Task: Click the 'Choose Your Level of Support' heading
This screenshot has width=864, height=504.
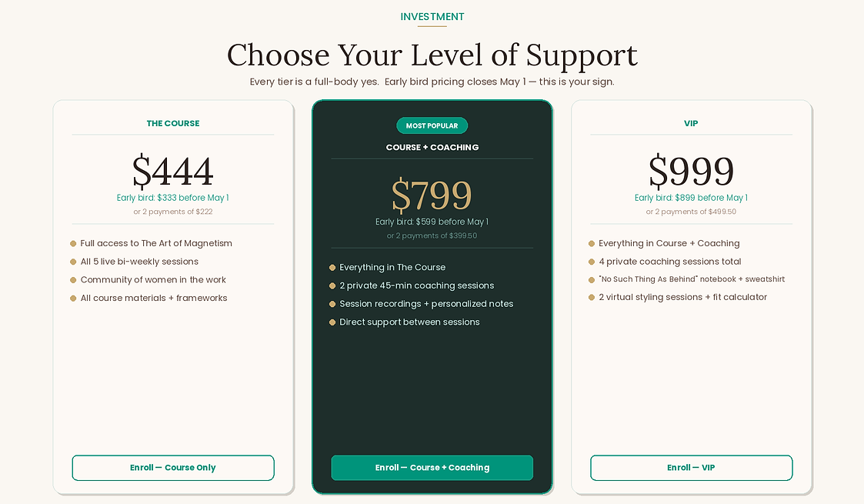Action: pyautogui.click(x=432, y=55)
